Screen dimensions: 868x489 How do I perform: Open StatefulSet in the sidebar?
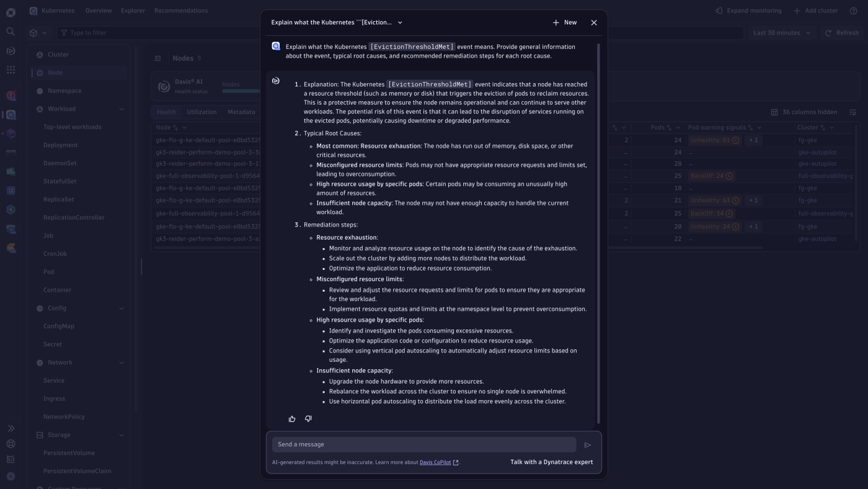pyautogui.click(x=60, y=181)
